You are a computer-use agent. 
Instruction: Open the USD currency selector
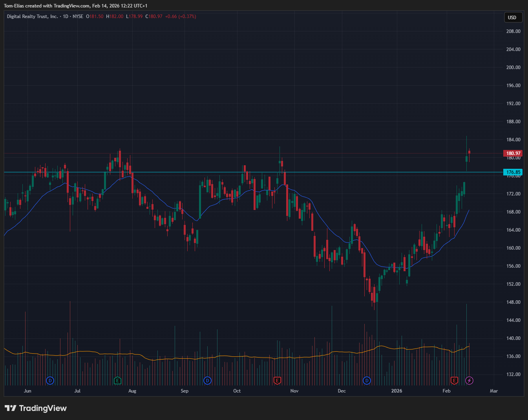pos(513,17)
